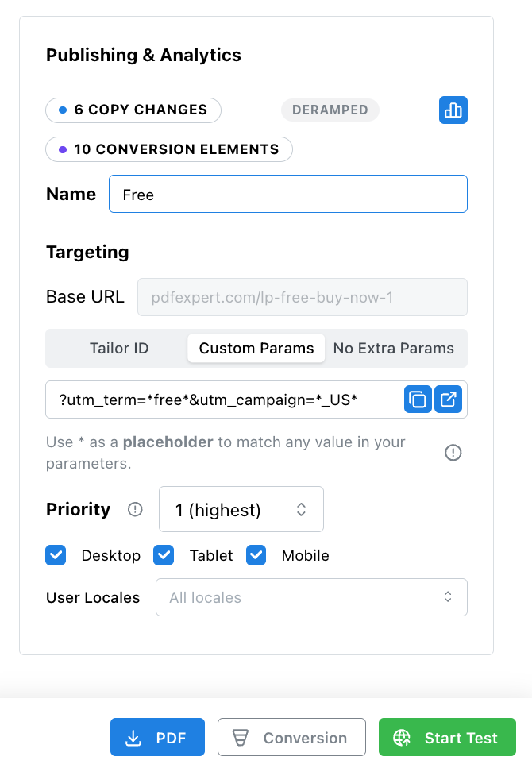The height and width of the screenshot is (772, 532).
Task: Select the No Extra Params tab
Action: [x=394, y=348]
